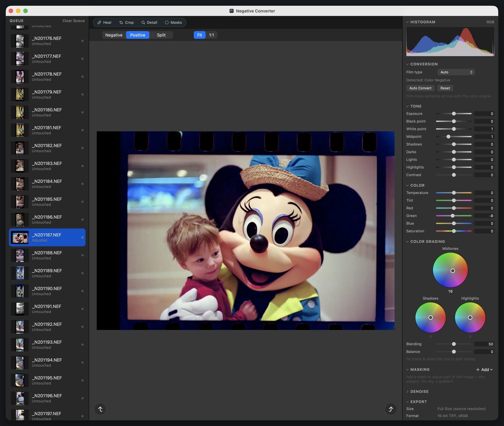Collapse the Histogram section
Screen dimensions: 504x426
click(407, 22)
